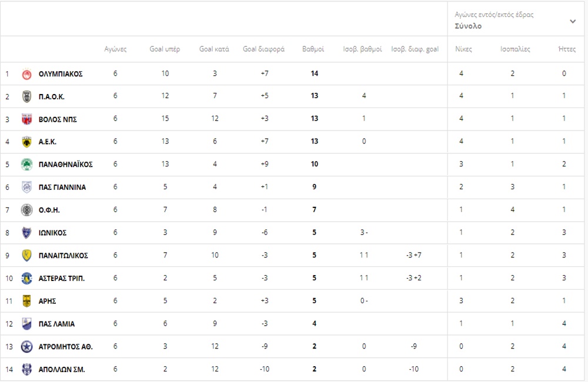Open team link 'ΑΤΡΟΜΗΤΟΣ ΑΘ.'
This screenshot has width=588, height=382.
(66, 347)
